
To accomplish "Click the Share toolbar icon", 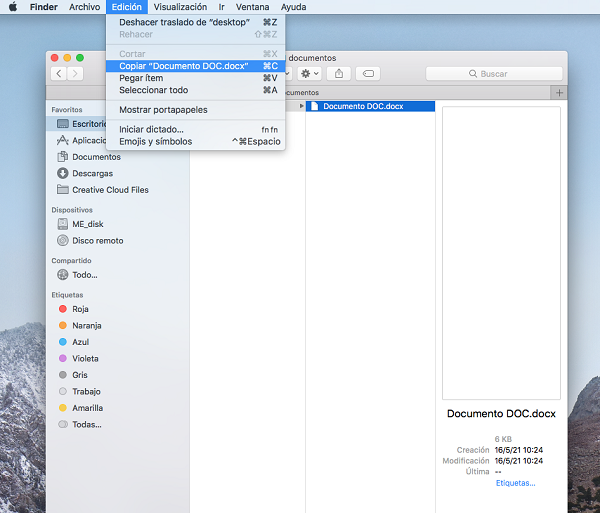I will coord(340,73).
